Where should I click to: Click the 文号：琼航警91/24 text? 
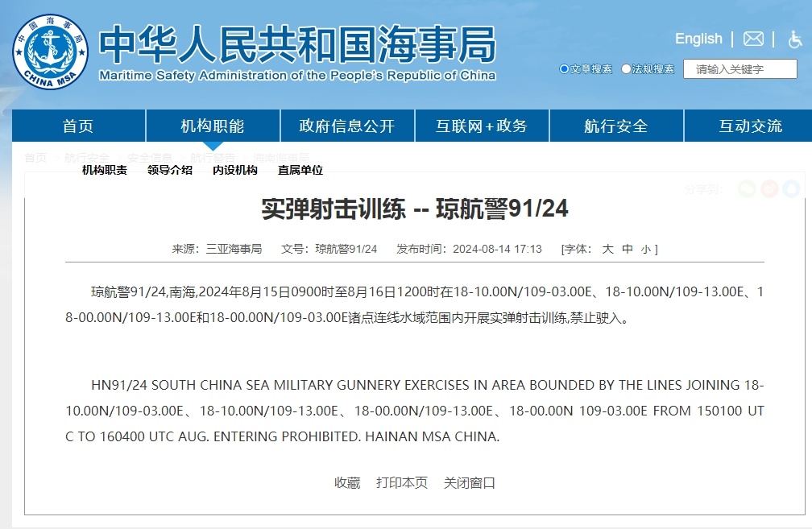329,249
